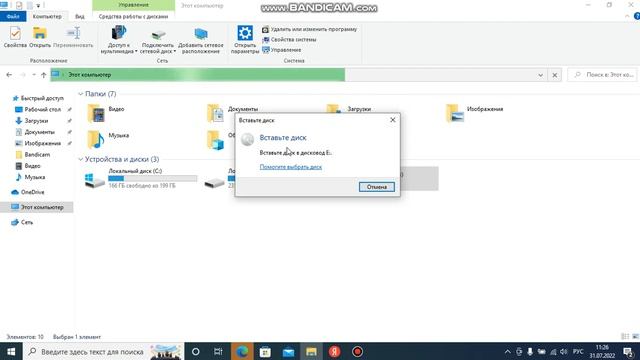This screenshot has width=640, height=360.
Task: Switch to the Вид ribbon tab
Action: 80,16
